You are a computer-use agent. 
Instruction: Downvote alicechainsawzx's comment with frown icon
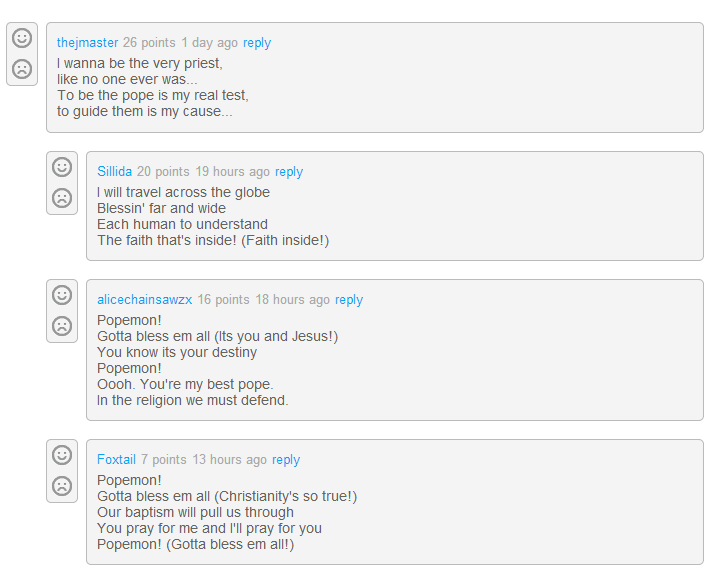(x=62, y=326)
